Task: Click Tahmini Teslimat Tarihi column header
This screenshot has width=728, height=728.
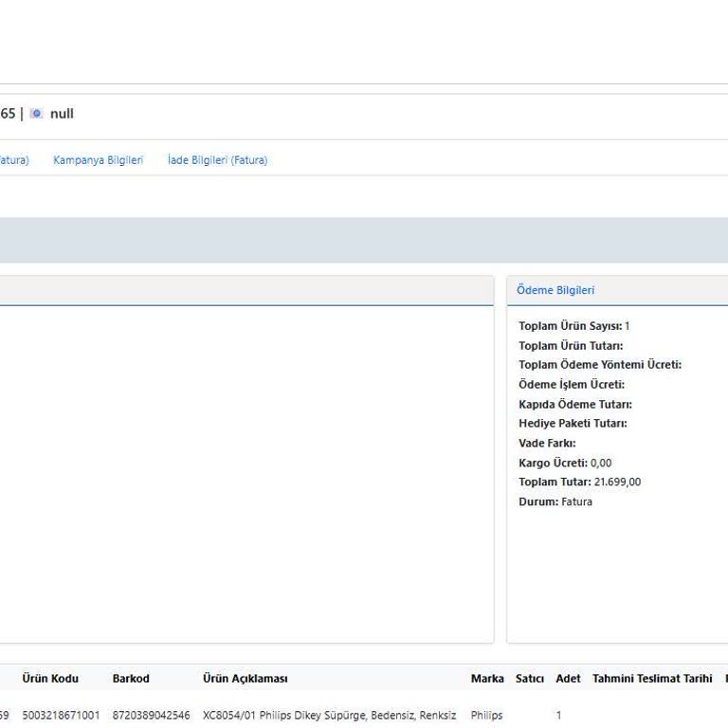Action: click(651, 679)
